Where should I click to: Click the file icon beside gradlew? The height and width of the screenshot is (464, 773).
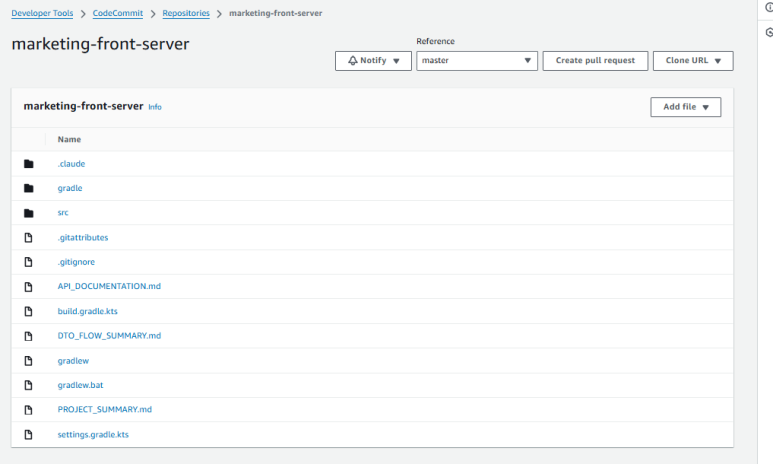tap(28, 361)
